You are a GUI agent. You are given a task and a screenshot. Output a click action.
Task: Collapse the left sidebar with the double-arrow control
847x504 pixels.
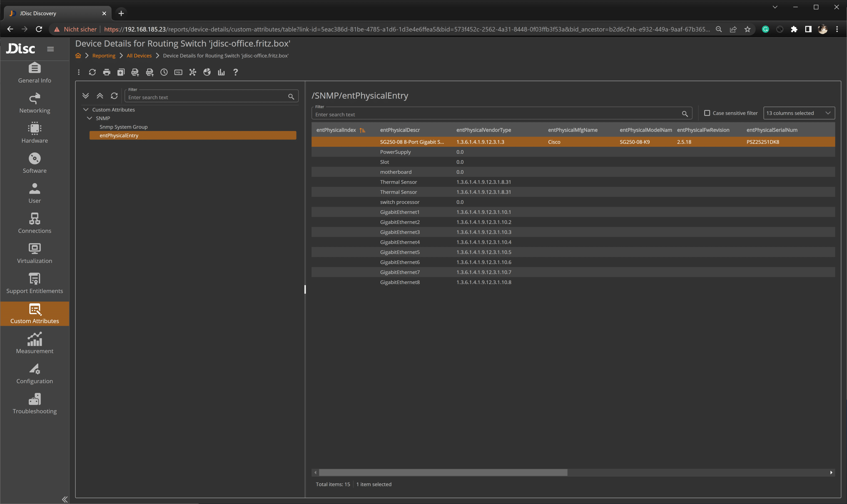64,499
